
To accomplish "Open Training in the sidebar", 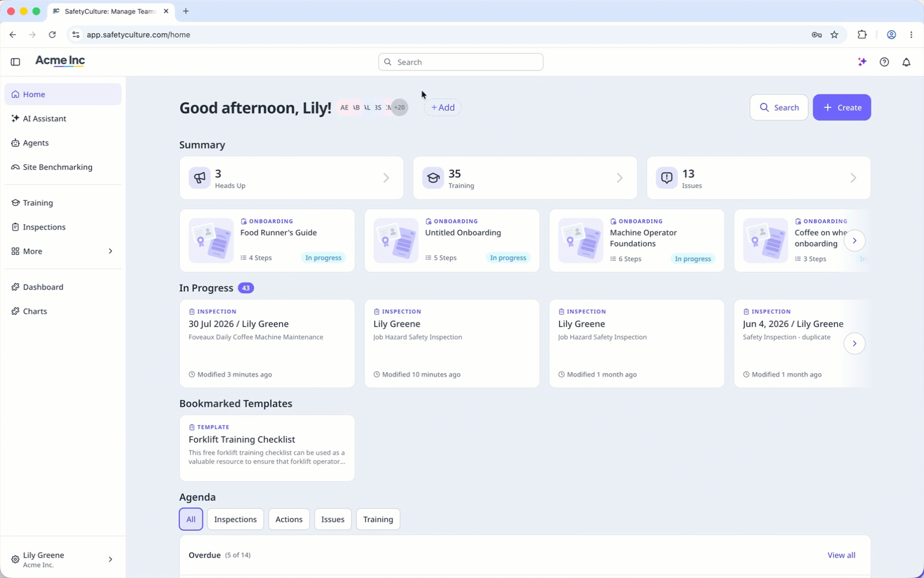I will [x=63, y=203].
